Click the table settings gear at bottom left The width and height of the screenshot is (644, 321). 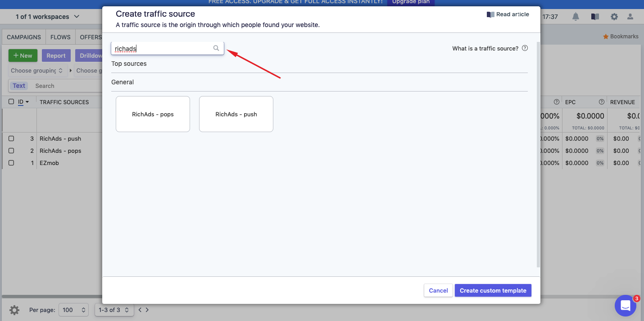(14, 310)
